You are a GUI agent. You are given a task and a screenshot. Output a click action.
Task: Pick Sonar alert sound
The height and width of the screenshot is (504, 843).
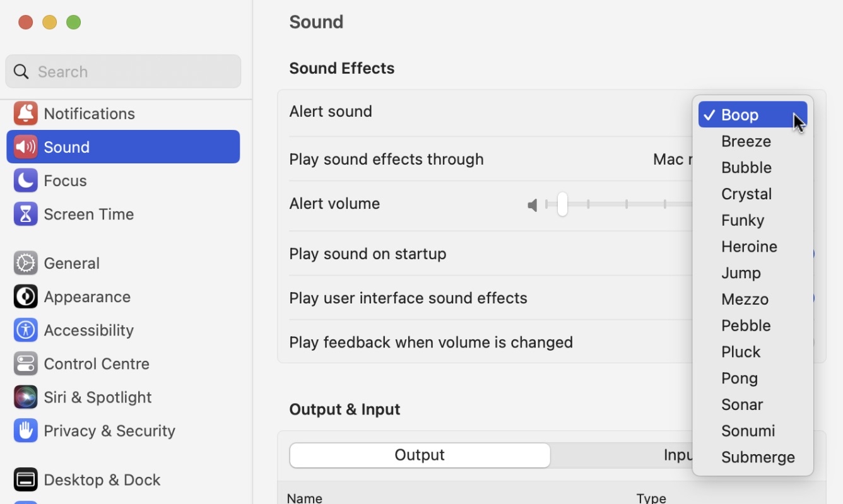coord(753,405)
